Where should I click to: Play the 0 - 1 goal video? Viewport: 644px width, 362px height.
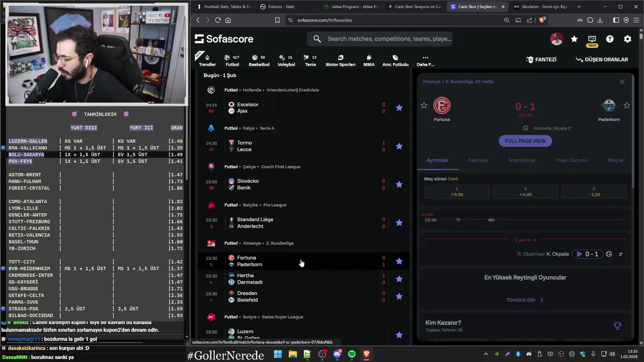(587, 254)
